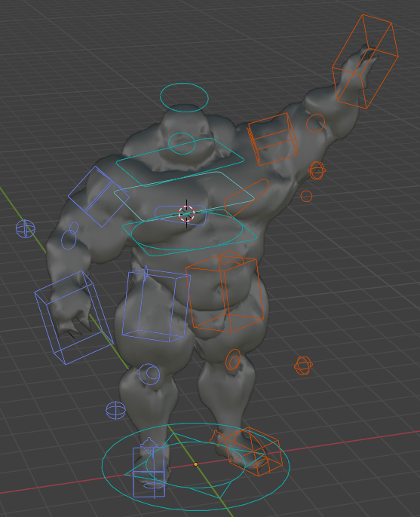Select the blue knee pole sphere near the shin
This screenshot has width=420, height=517.
click(116, 411)
